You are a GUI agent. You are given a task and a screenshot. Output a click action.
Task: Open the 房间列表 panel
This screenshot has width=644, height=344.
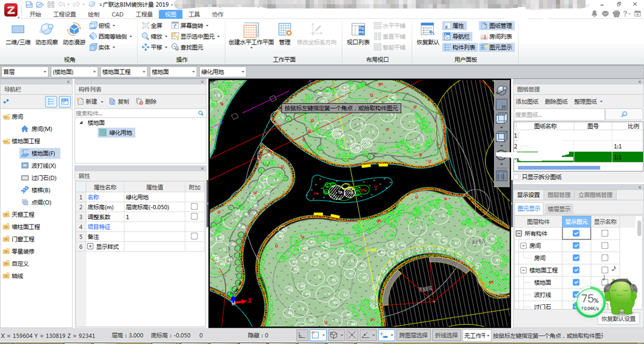pyautogui.click(x=496, y=37)
